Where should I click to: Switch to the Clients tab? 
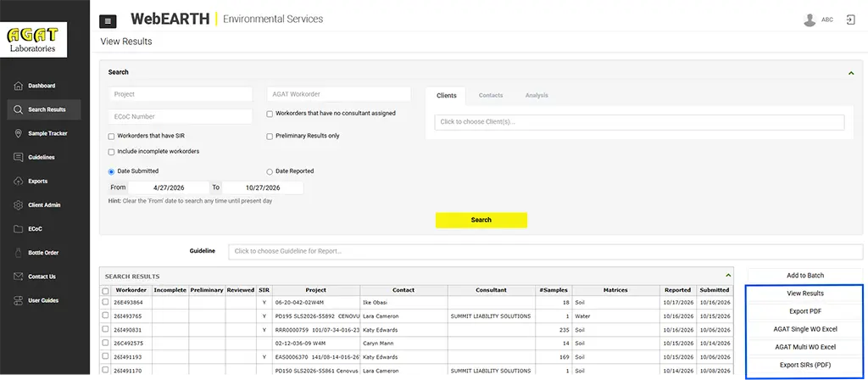coord(446,95)
